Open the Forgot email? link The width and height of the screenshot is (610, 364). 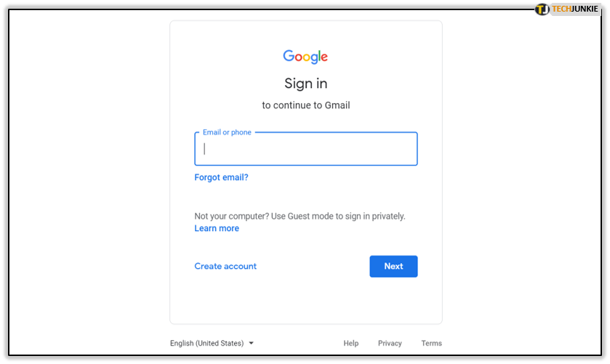point(221,177)
